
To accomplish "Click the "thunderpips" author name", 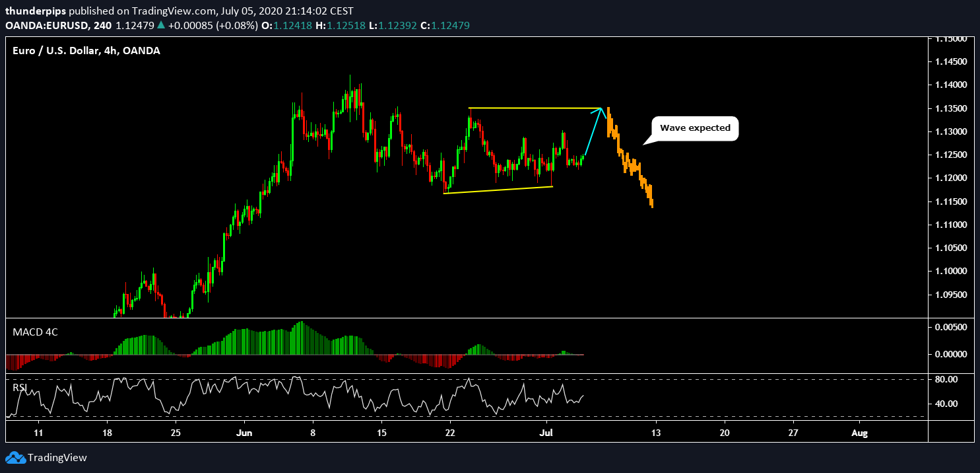I will 36,11.
